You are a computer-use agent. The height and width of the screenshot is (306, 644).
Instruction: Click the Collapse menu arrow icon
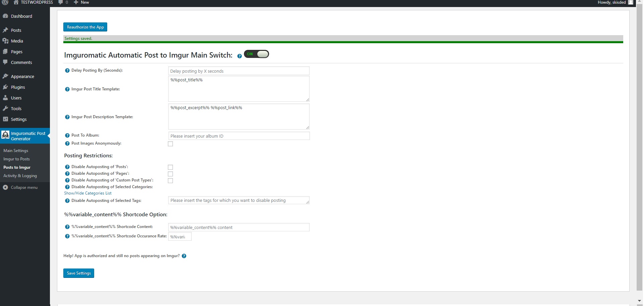5,187
